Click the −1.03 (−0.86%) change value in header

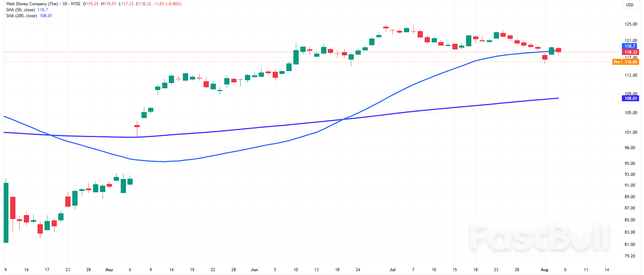167,4
